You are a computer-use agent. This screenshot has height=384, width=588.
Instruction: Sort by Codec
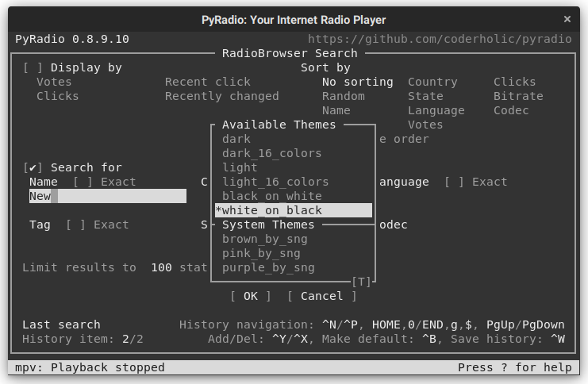[511, 110]
